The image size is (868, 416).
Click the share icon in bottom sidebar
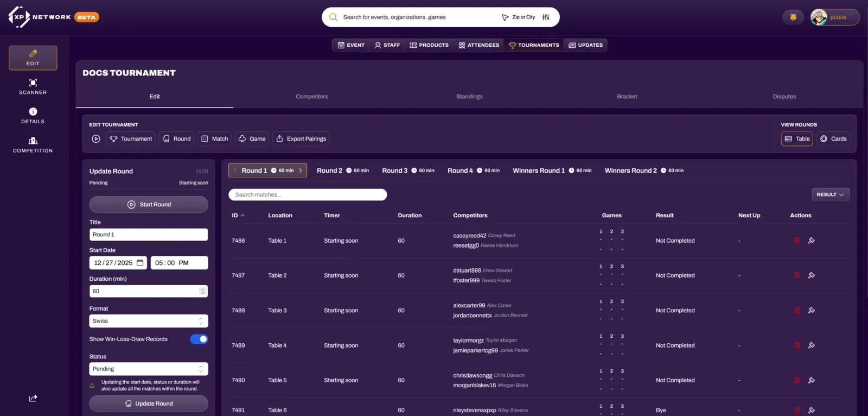tap(33, 398)
